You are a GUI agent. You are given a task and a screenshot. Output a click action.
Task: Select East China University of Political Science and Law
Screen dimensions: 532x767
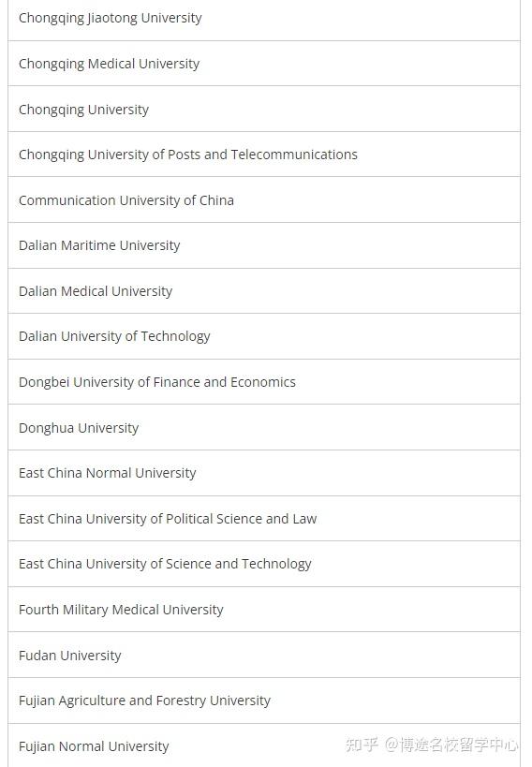pyautogui.click(x=264, y=519)
